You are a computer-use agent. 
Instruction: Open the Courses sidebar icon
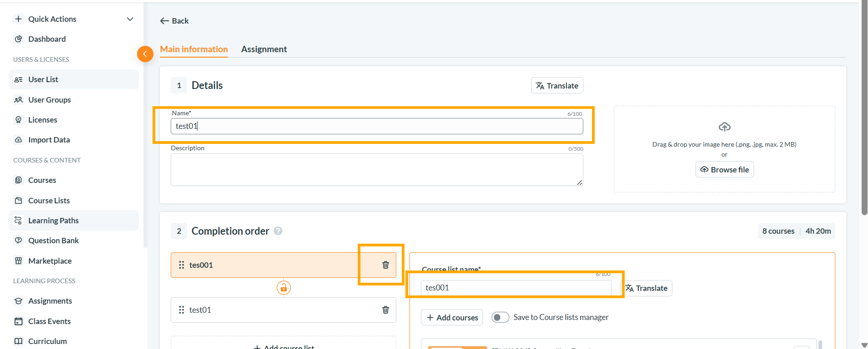pyautogui.click(x=18, y=180)
